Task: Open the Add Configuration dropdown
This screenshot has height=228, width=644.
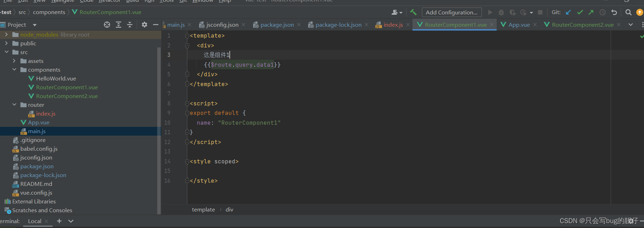Action: (x=451, y=12)
